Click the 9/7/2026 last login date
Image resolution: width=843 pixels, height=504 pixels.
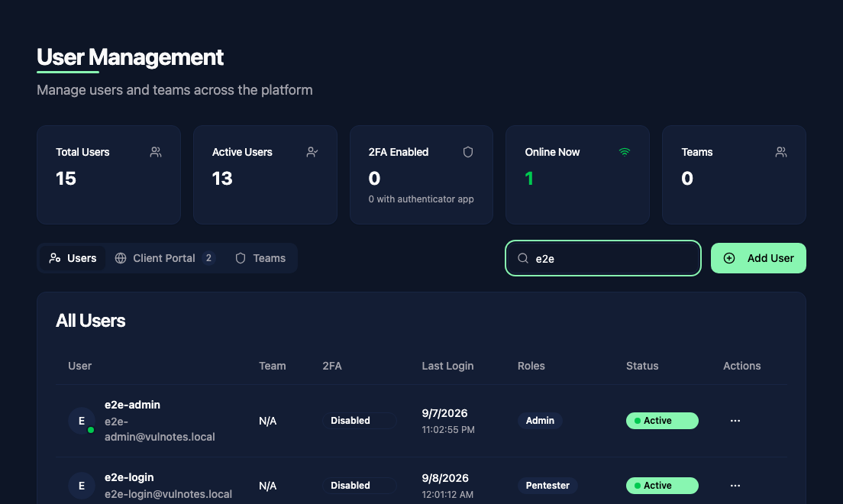click(444, 413)
